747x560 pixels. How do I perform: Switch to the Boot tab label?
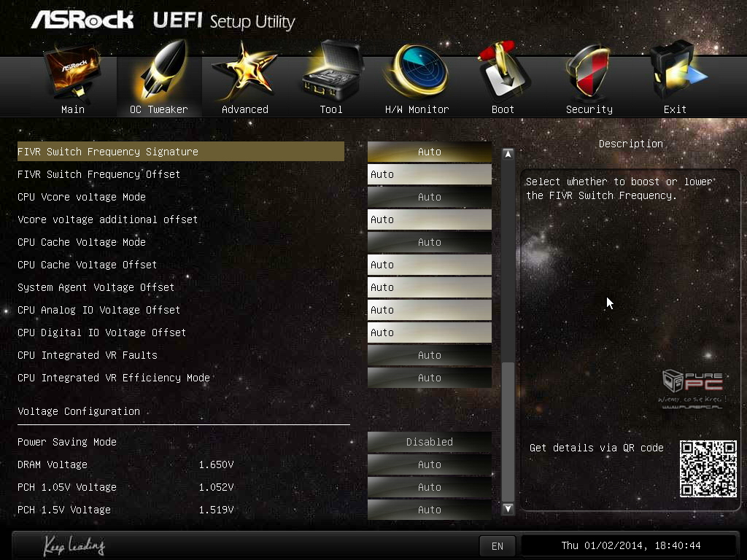(x=503, y=109)
